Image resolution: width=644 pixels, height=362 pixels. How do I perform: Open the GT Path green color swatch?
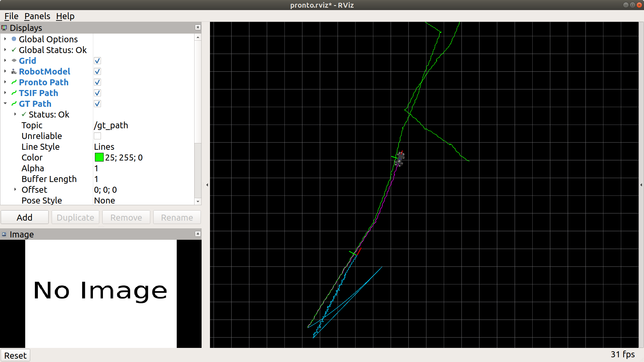tap(99, 157)
